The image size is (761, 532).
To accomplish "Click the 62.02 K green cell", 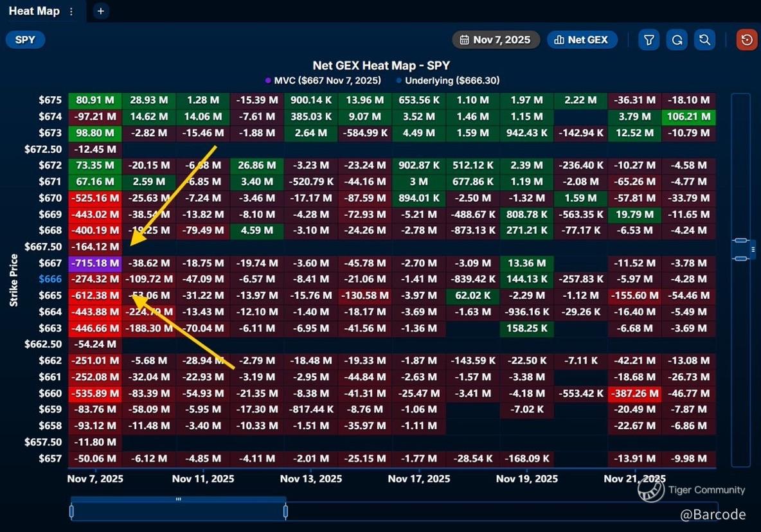I will (472, 296).
